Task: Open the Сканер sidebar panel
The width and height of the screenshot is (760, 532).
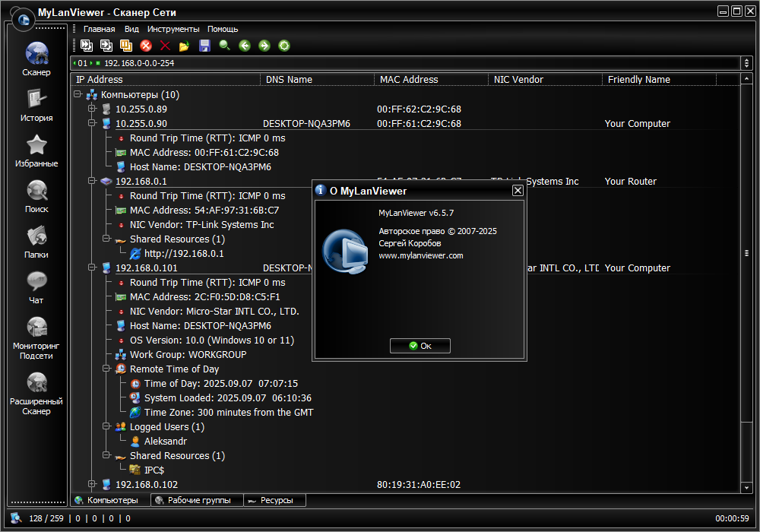Action: [36, 59]
